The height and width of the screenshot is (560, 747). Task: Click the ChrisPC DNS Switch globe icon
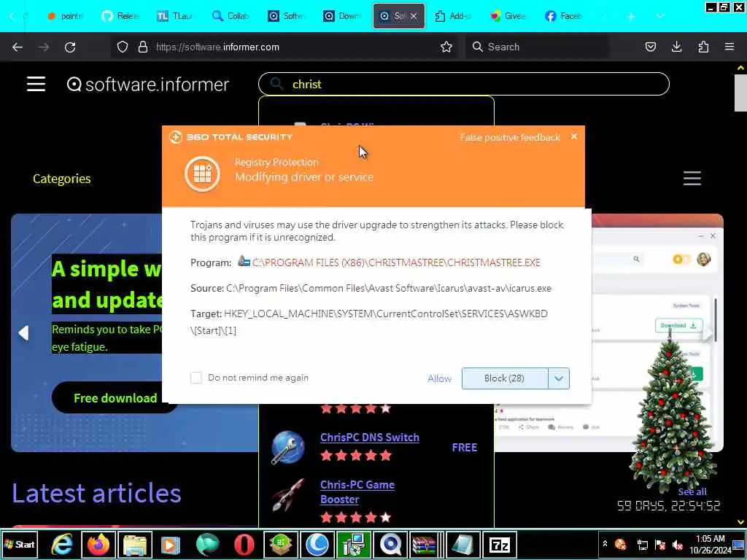tap(287, 447)
